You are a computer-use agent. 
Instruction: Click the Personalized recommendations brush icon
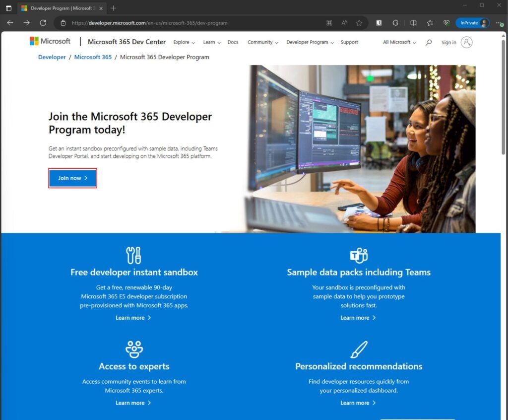coord(358,350)
